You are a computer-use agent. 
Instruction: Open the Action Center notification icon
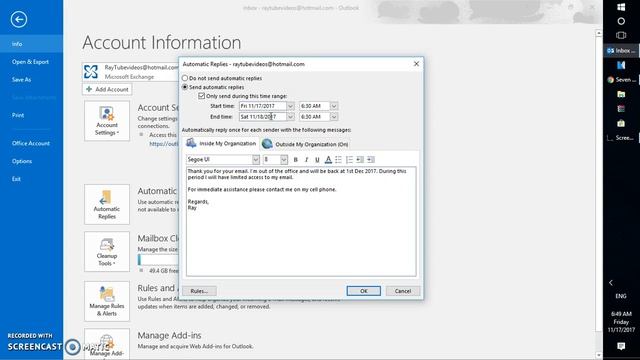(621, 346)
